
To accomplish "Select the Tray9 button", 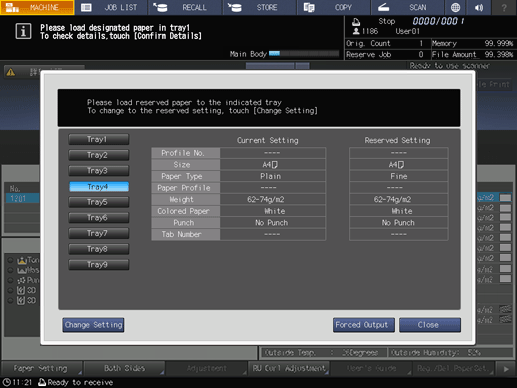I will (99, 265).
